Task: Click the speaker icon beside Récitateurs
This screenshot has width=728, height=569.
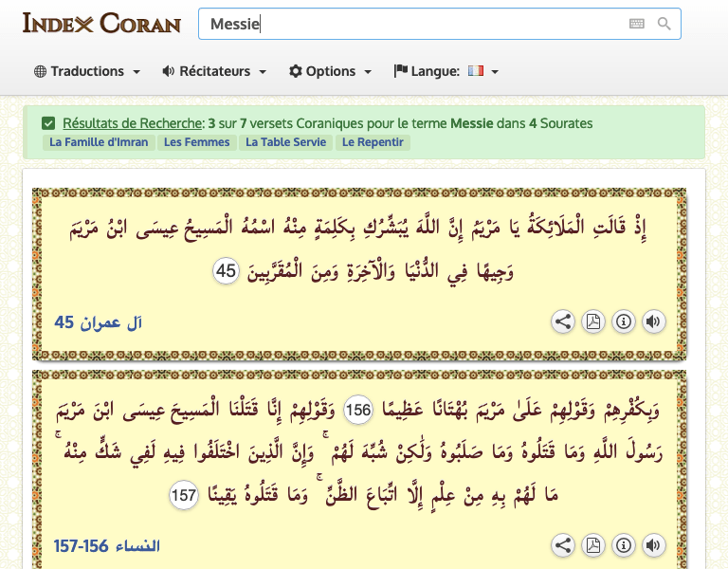Action: [x=168, y=71]
